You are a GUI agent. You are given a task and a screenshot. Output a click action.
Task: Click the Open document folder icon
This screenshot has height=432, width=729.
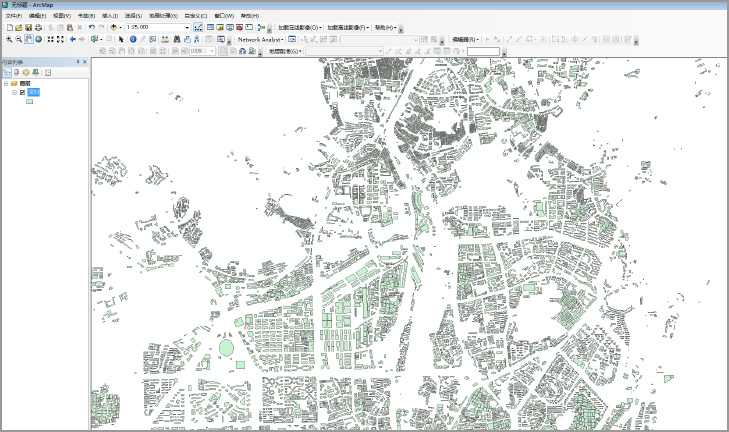pyautogui.click(x=19, y=28)
